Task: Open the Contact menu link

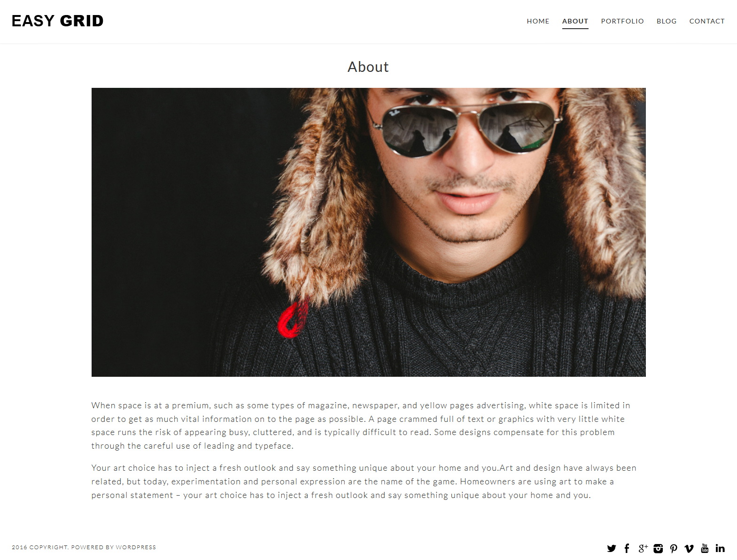Action: click(707, 21)
